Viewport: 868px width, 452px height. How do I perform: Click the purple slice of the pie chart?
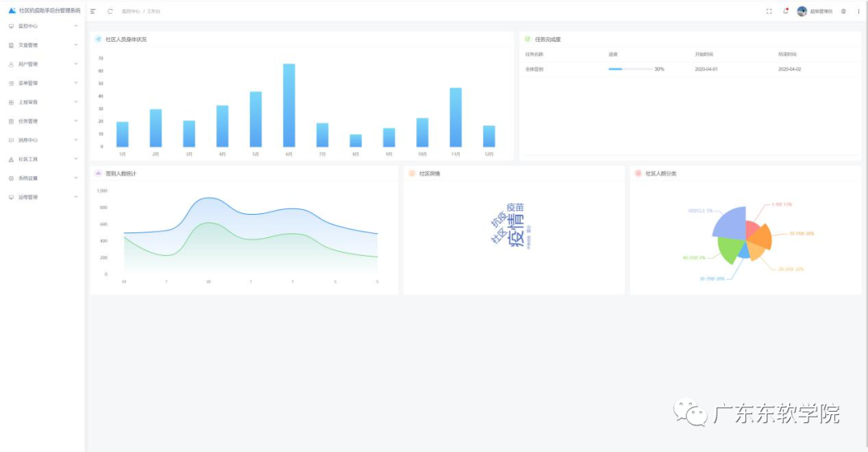729,222
